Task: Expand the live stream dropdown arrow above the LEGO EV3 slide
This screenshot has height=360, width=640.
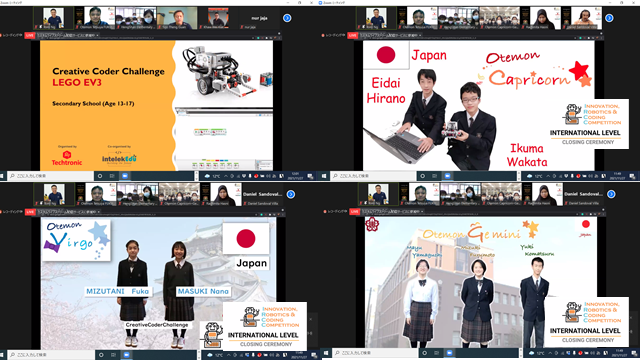Action: [97, 36]
